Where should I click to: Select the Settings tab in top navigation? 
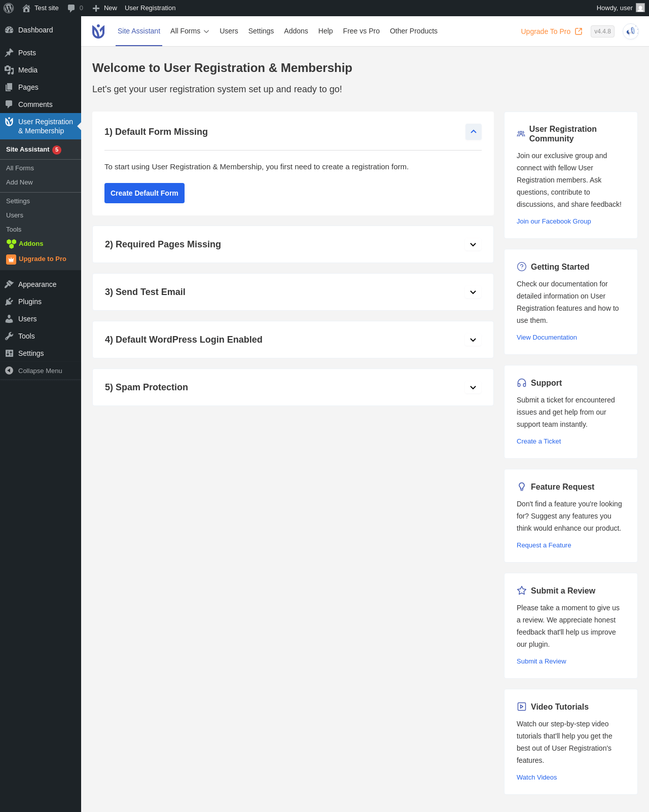point(261,31)
